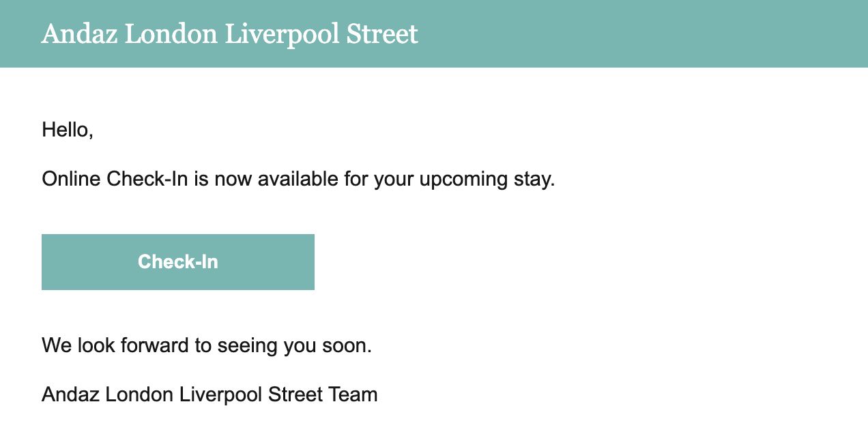Click the word "Andaz" in the header

tap(79, 34)
